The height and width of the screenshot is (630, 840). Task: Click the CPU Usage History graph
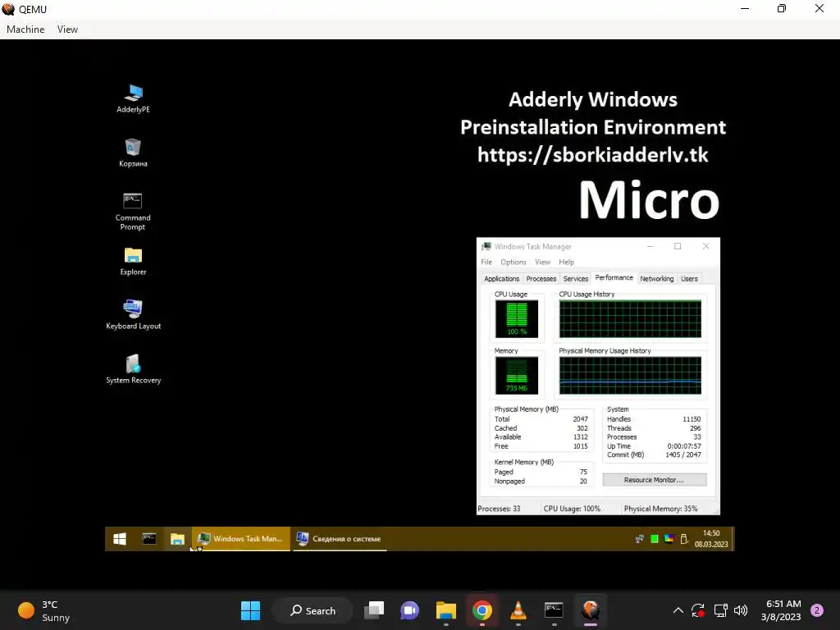[x=630, y=319]
